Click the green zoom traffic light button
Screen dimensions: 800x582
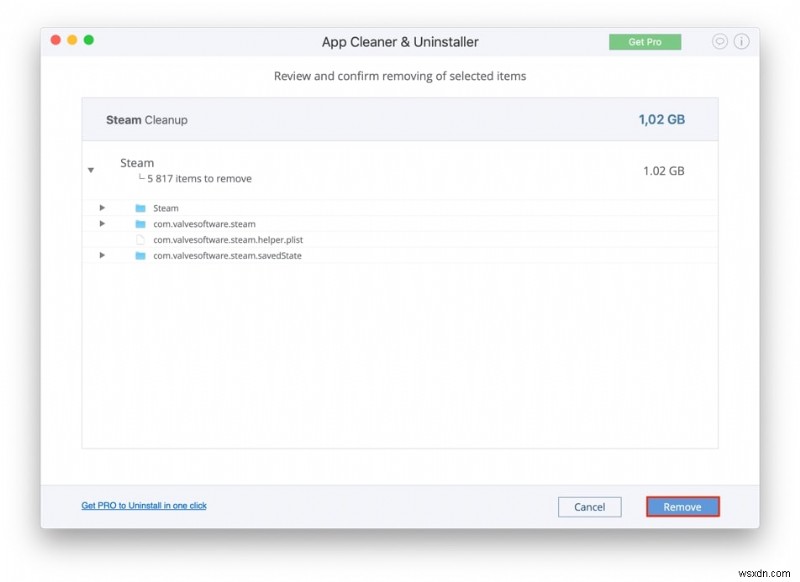[x=87, y=40]
